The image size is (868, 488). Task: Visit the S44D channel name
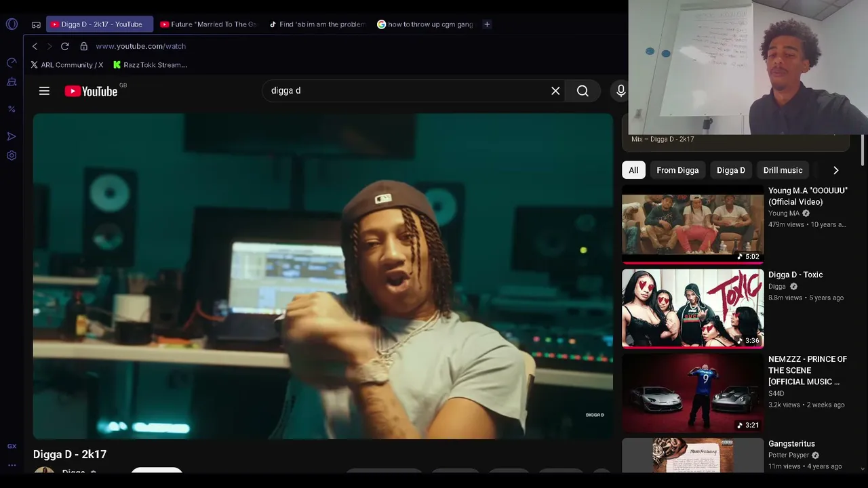776,393
